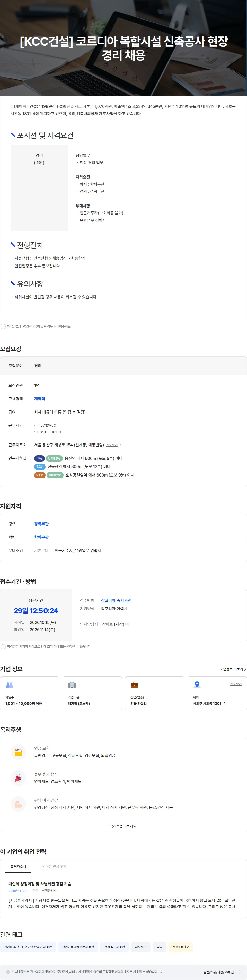The width and height of the screenshot is (247, 980).
Task: Click the info icon beside 장비호 (차장)
Action: click(127, 624)
